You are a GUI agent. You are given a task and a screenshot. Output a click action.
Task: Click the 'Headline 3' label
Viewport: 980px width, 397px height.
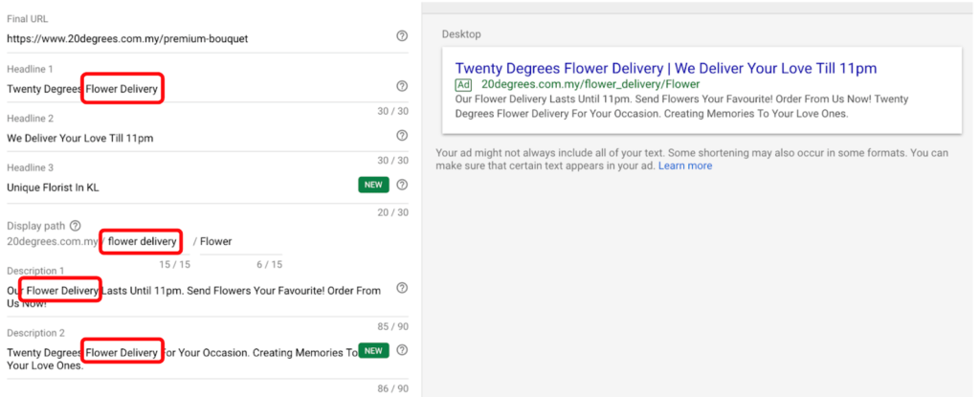(30, 167)
